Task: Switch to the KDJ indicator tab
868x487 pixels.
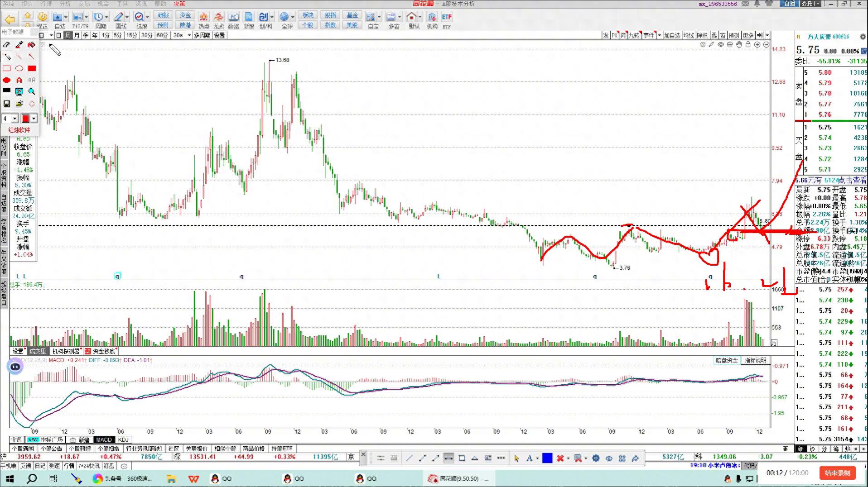Action: [123, 439]
